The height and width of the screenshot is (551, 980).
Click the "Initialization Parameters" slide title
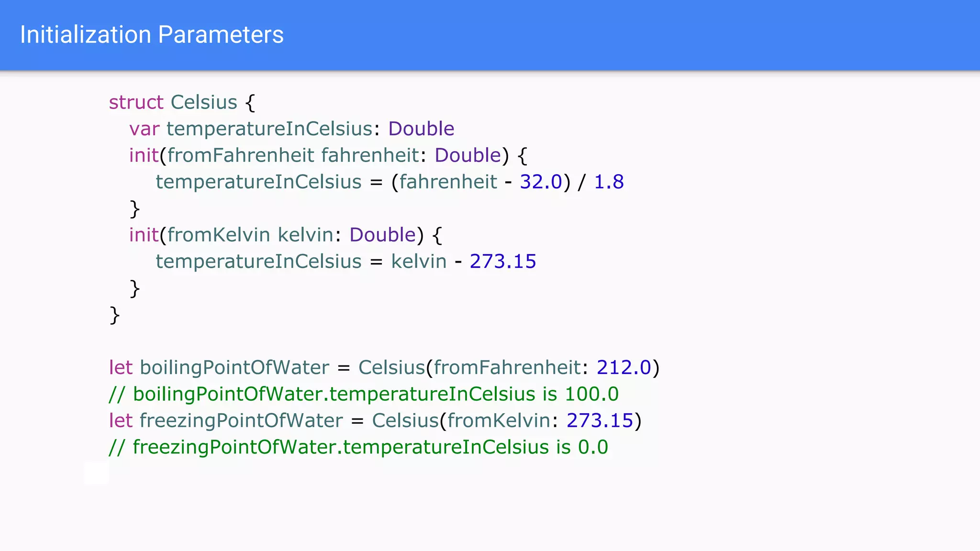tap(152, 35)
